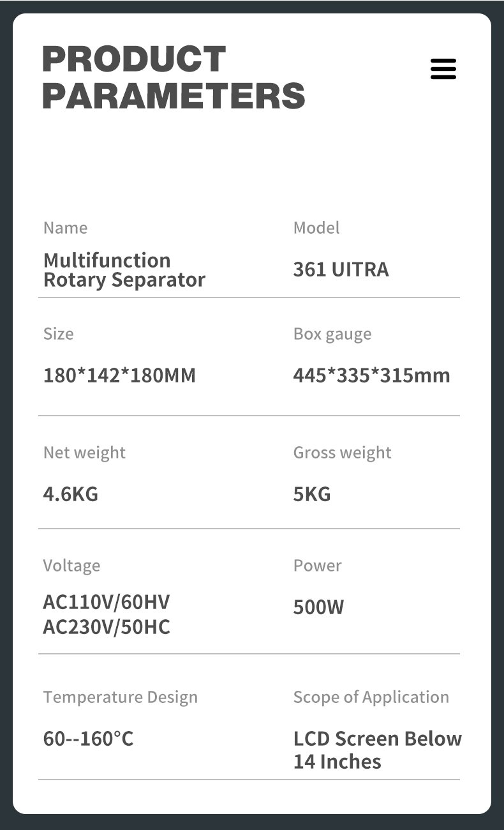Click the Size label
This screenshot has height=830, width=504.
click(x=58, y=334)
